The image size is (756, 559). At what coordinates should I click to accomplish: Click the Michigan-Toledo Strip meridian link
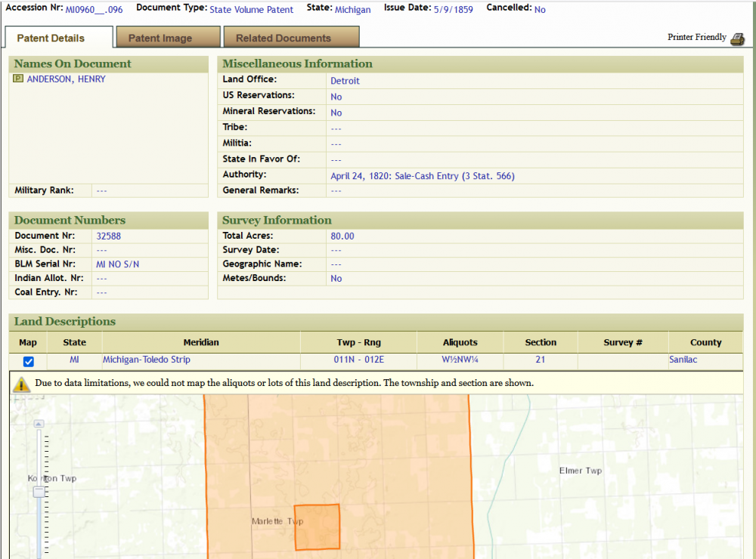(x=147, y=360)
